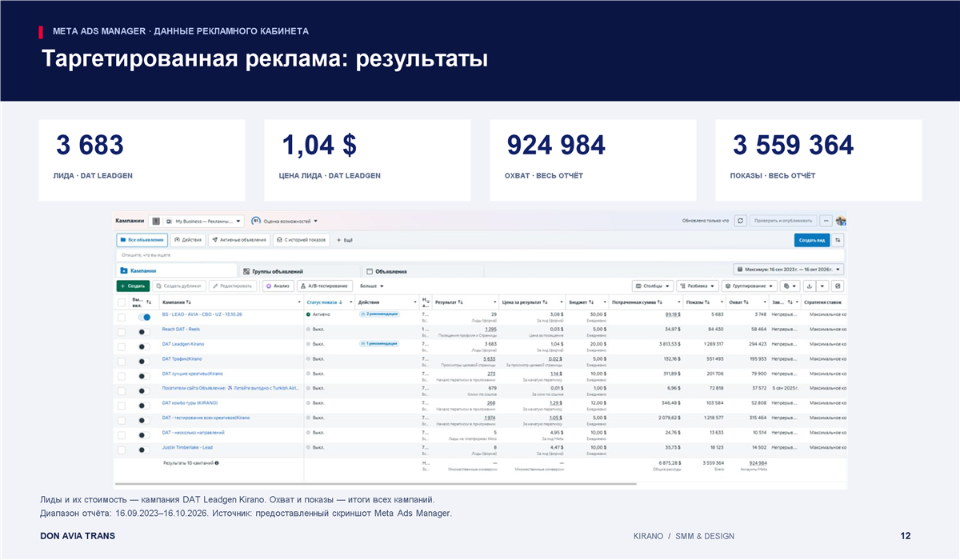960x560 pixels.
Task: Expand the 'Больше' menu
Action: [372, 286]
